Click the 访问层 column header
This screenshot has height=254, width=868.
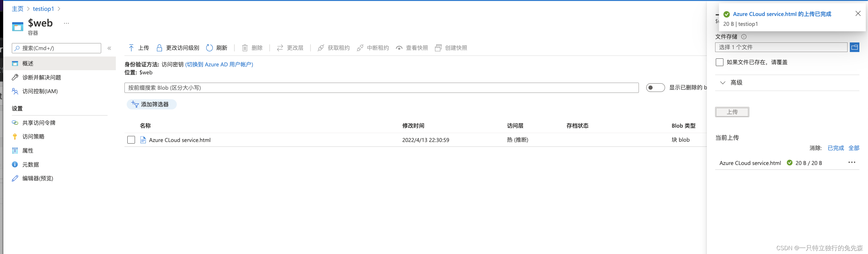click(x=515, y=126)
